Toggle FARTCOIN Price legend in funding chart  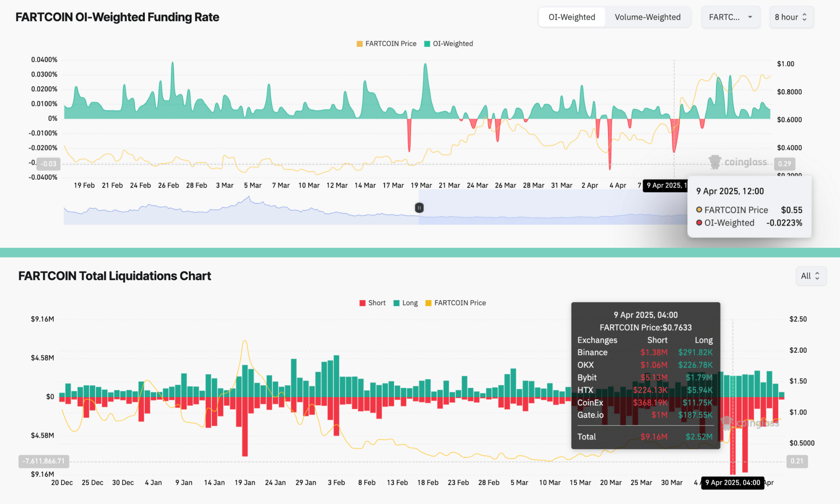(x=391, y=44)
